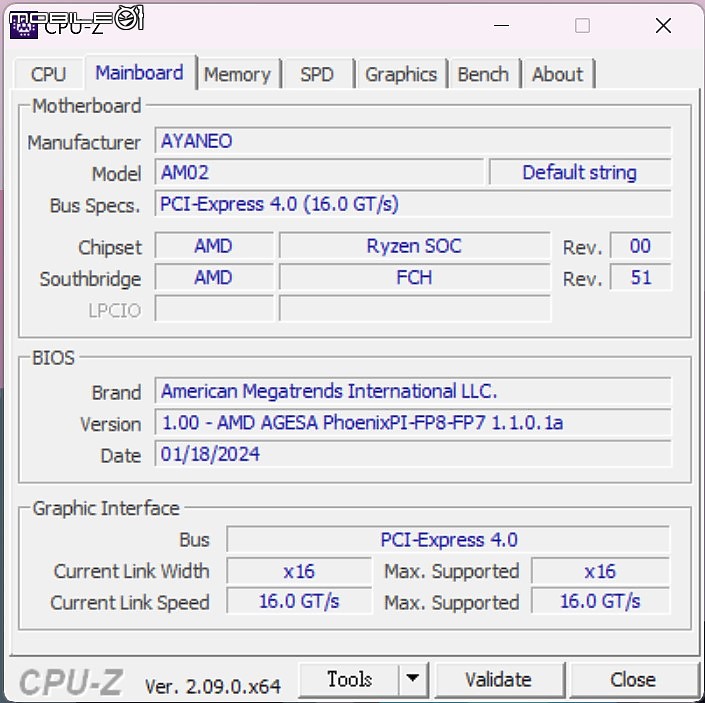Expand the Tools dropdown arrow
Image resolution: width=705 pixels, height=703 pixels.
tap(413, 678)
